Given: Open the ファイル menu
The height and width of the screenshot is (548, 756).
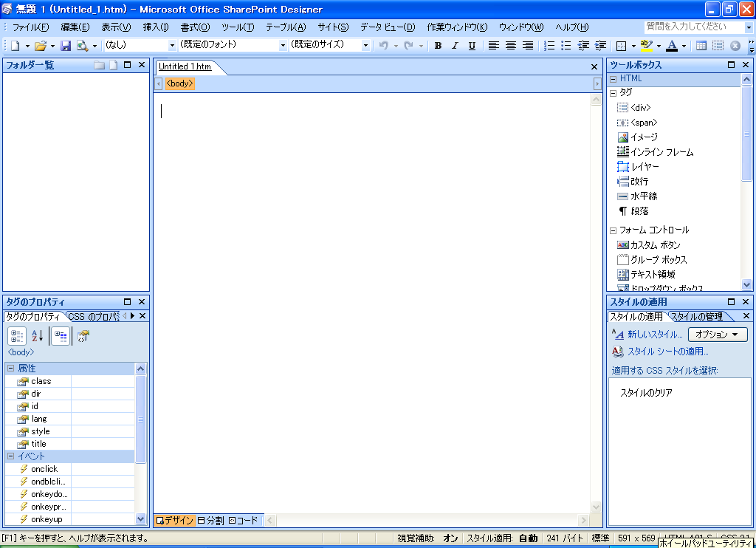Looking at the screenshot, I should pyautogui.click(x=30, y=27).
